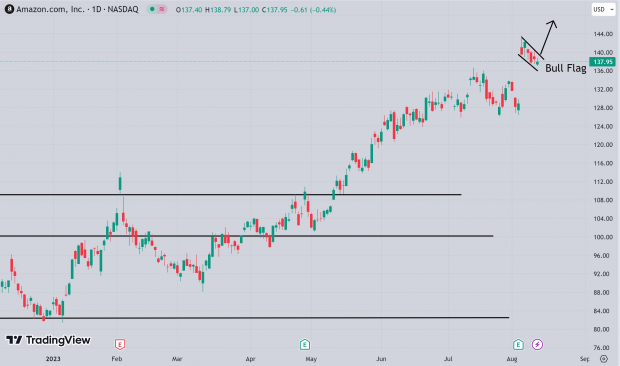This screenshot has width=620, height=366.
Task: Click the Aug label on the time axis
Action: (x=512, y=359)
